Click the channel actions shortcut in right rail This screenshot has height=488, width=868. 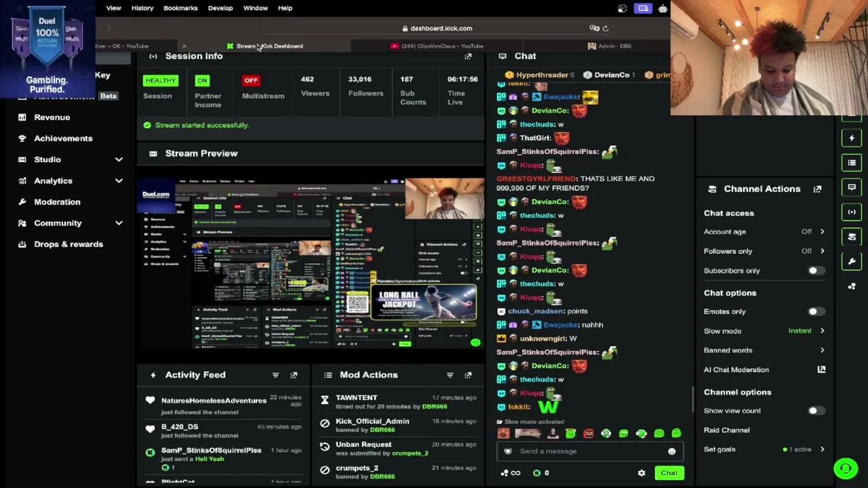(x=852, y=237)
